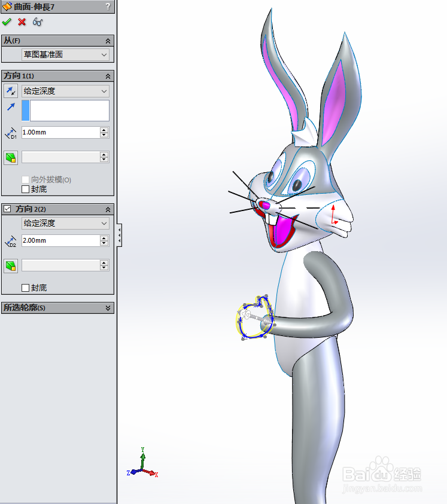The image size is (447, 504).
Task: Click the D1 depth icon
Action: pyautogui.click(x=11, y=133)
